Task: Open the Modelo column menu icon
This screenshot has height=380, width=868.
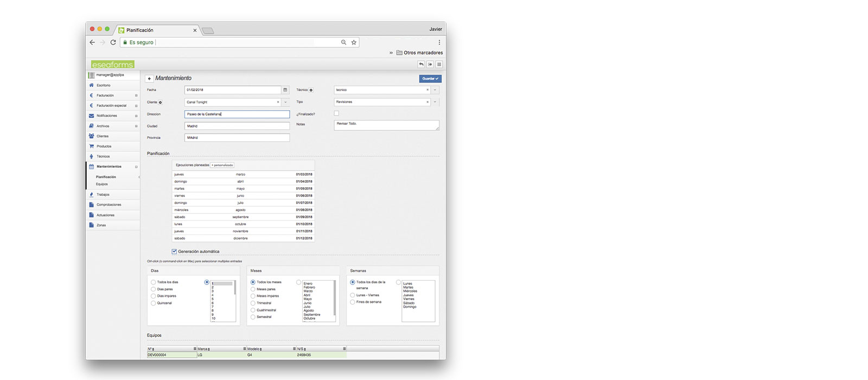Action: 295,349
